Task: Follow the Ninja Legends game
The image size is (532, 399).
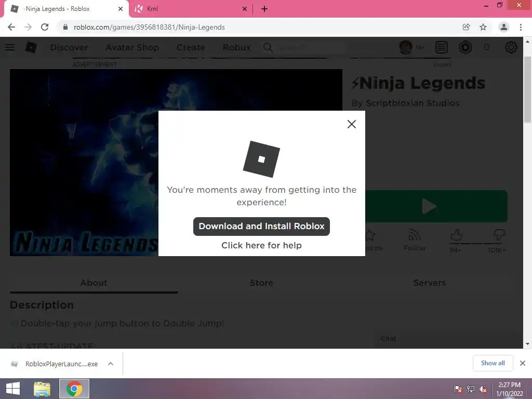Action: [415, 240]
